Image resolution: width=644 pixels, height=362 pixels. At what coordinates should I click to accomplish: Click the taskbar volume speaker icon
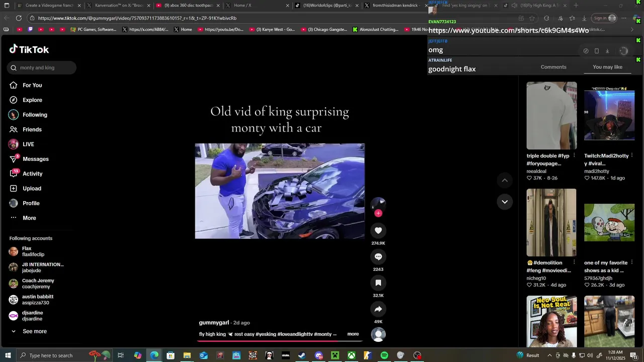pos(590,355)
